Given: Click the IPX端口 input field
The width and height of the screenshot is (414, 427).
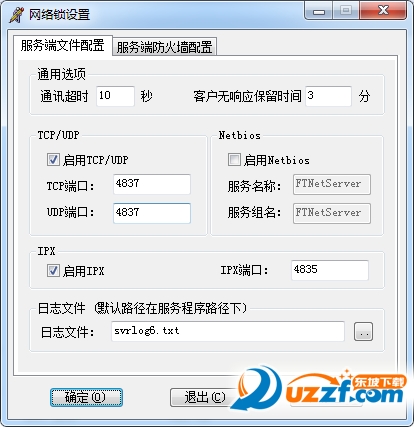Looking at the screenshot, I should (330, 270).
